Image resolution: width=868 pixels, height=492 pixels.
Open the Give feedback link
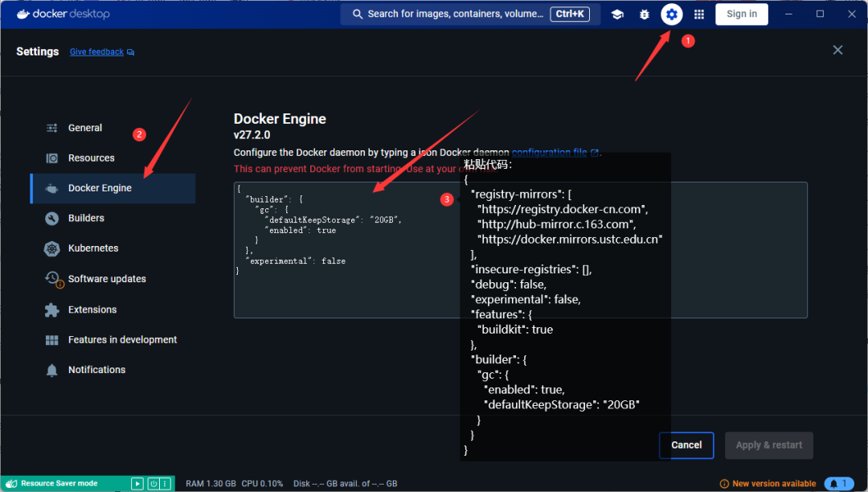coord(97,52)
